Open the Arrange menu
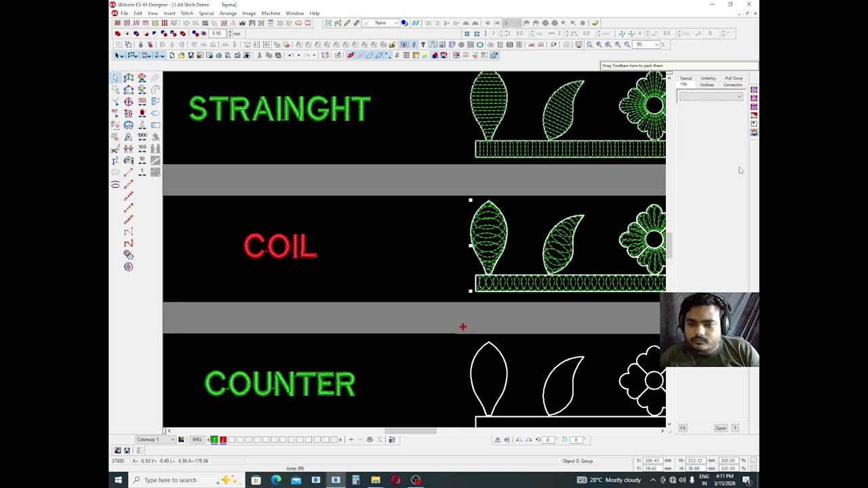 click(x=228, y=14)
